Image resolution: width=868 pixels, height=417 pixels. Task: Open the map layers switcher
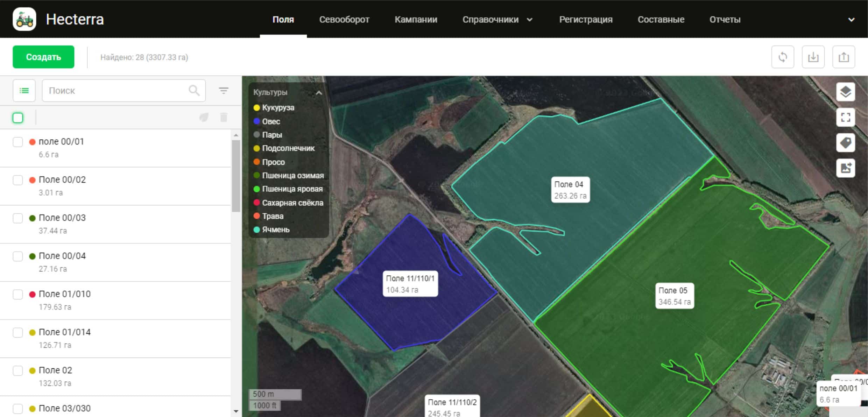coord(846,92)
